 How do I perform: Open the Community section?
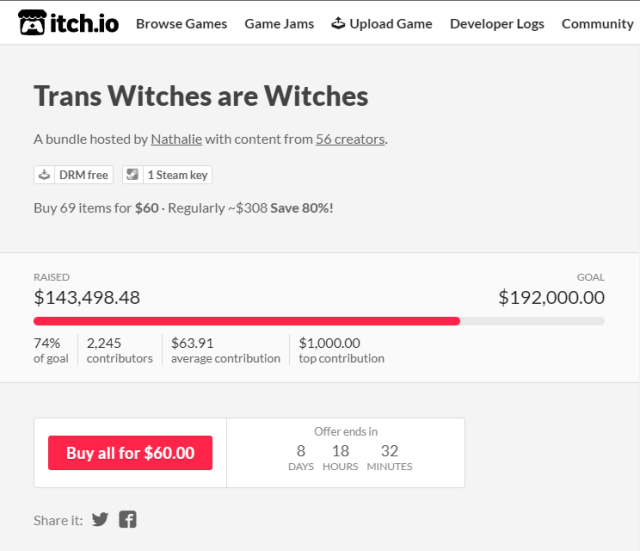tap(597, 23)
